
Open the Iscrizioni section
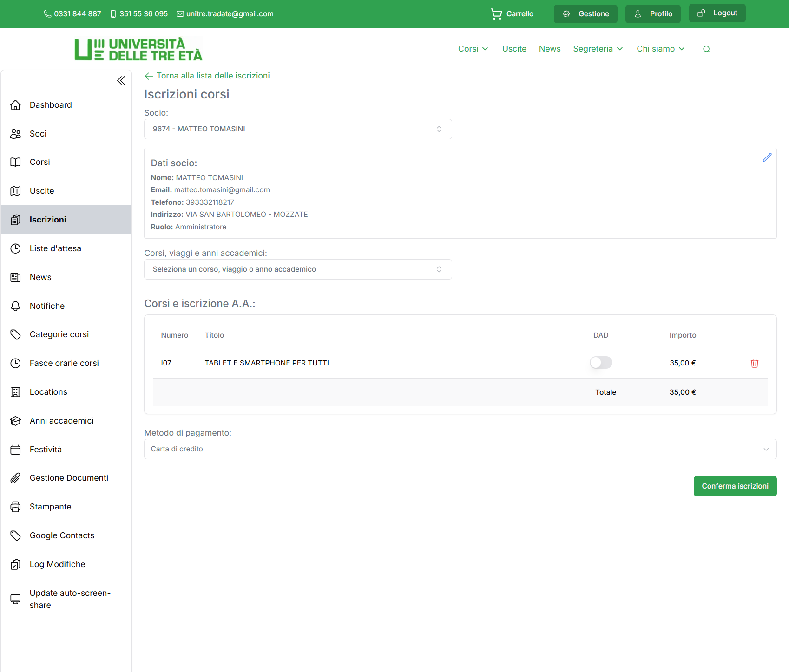click(48, 219)
